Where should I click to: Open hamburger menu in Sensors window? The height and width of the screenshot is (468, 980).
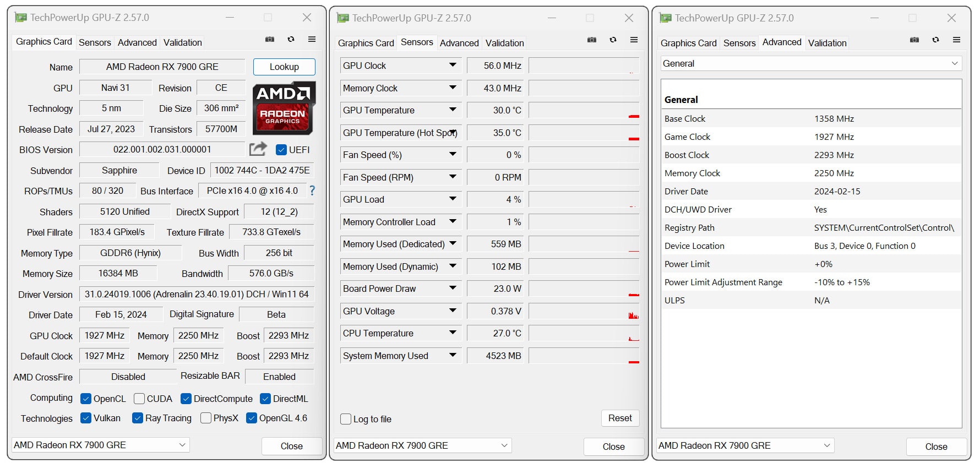pyautogui.click(x=634, y=40)
